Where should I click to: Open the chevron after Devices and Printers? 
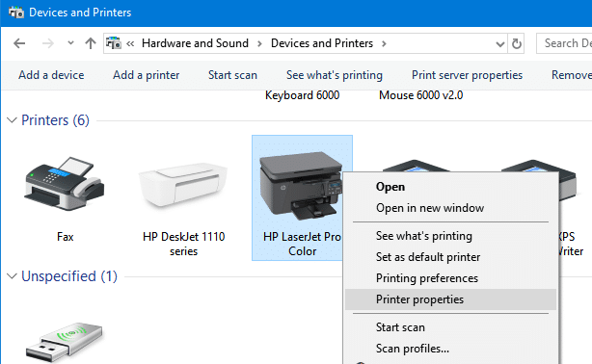[384, 43]
